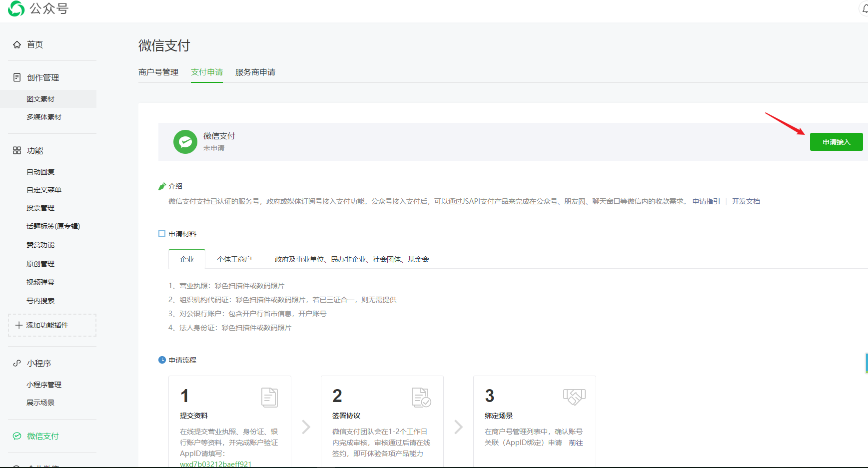The image size is (868, 468).
Task: Open 创作管理 in the sidebar
Action: [43, 77]
